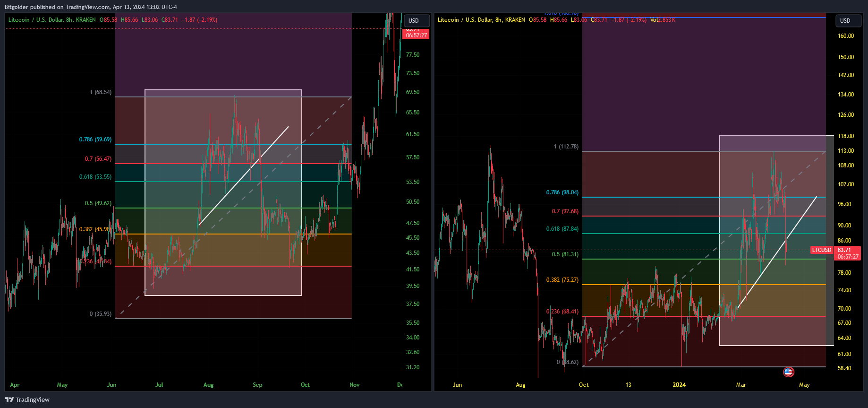
Task: Click Fib label 1 (68.54)
Action: click(101, 92)
